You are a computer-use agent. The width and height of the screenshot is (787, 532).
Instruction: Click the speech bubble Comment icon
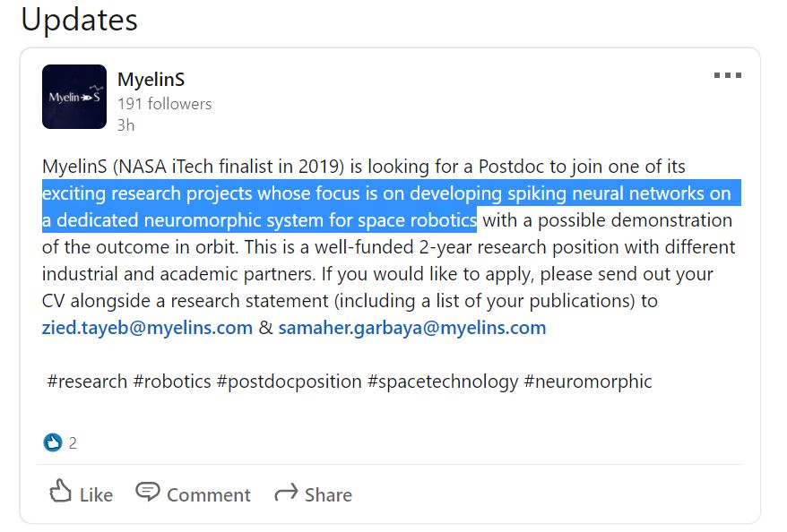point(148,492)
